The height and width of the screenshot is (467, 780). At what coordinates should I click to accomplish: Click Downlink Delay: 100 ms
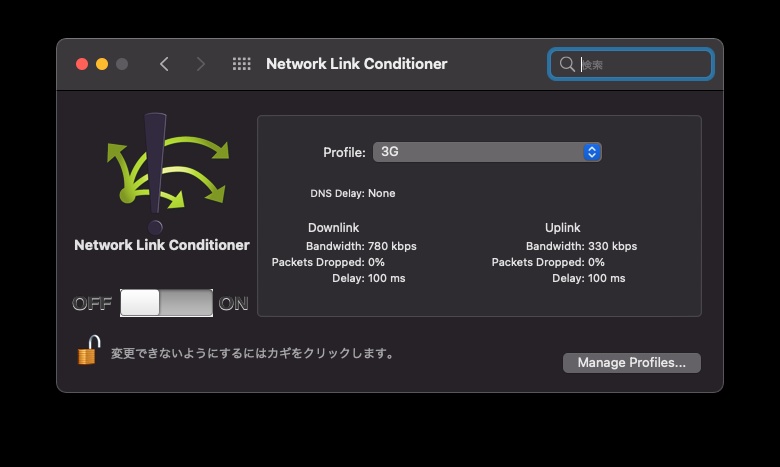pos(369,278)
